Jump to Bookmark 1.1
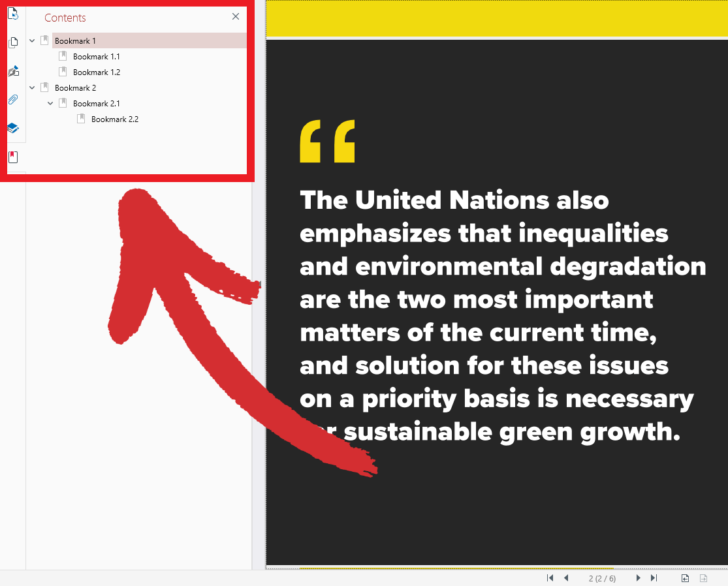 tap(96, 57)
